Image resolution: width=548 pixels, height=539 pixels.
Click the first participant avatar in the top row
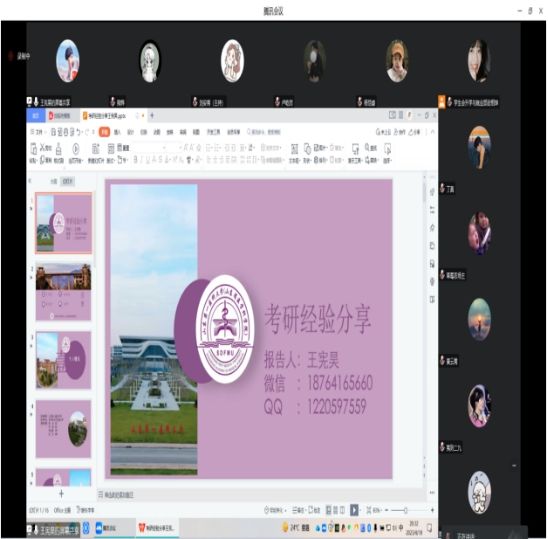pyautogui.click(x=68, y=61)
